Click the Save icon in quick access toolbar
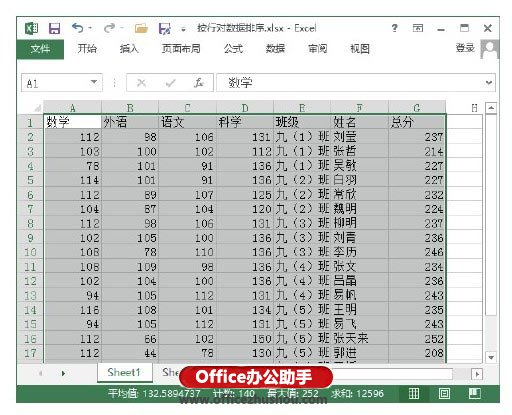The width and height of the screenshot is (512, 415). coord(54,29)
